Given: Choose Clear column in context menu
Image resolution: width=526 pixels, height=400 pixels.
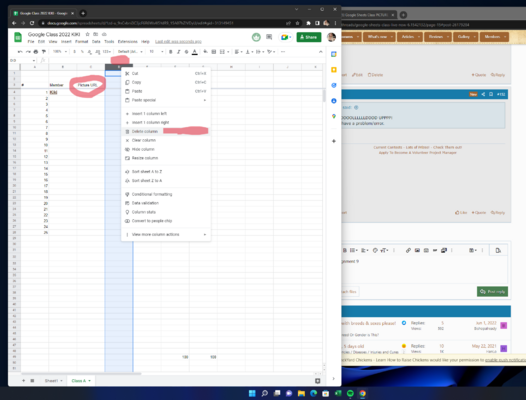Looking at the screenshot, I should [x=166, y=140].
